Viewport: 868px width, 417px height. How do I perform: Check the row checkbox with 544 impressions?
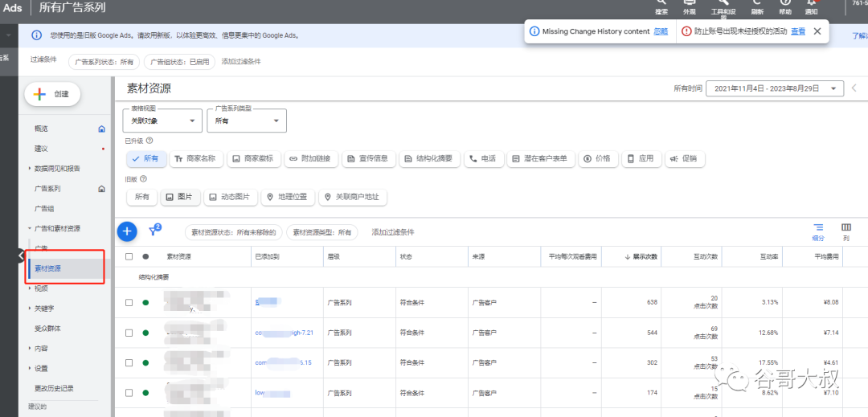click(129, 333)
